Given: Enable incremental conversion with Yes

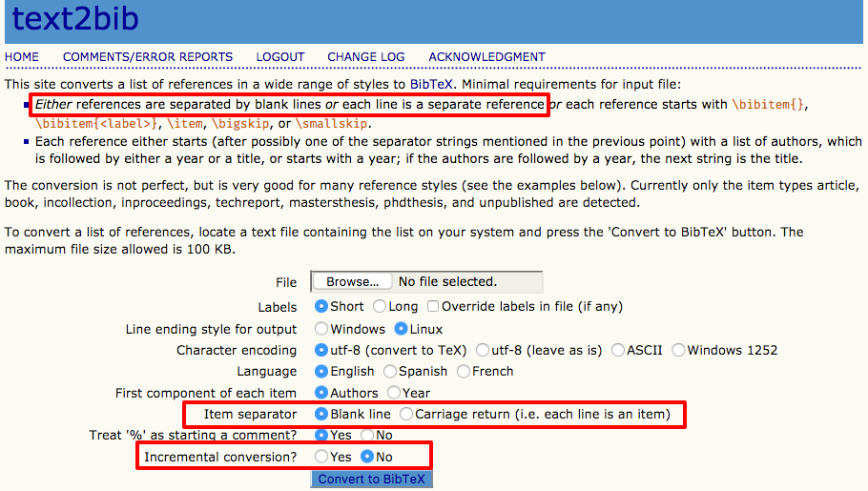Looking at the screenshot, I should click(321, 457).
